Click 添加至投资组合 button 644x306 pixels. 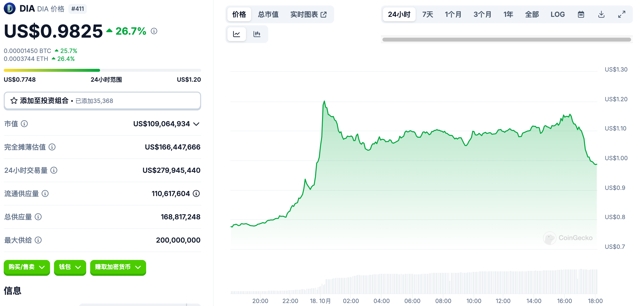pyautogui.click(x=102, y=101)
